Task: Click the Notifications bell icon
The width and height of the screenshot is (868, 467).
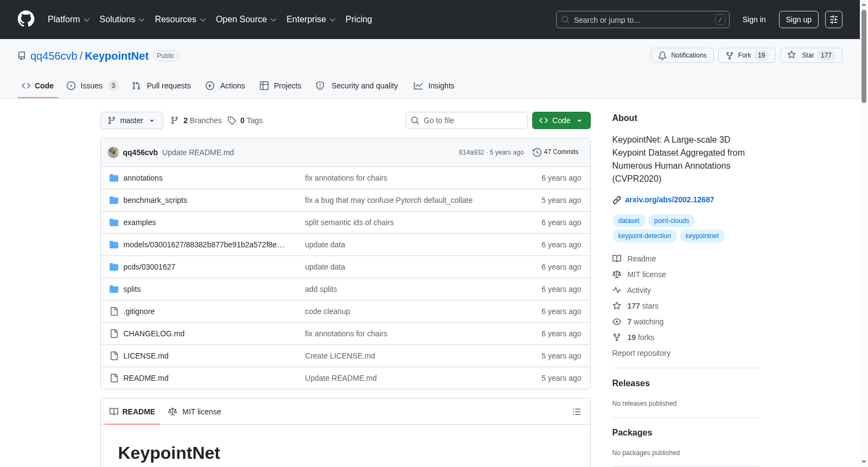Action: (x=662, y=55)
